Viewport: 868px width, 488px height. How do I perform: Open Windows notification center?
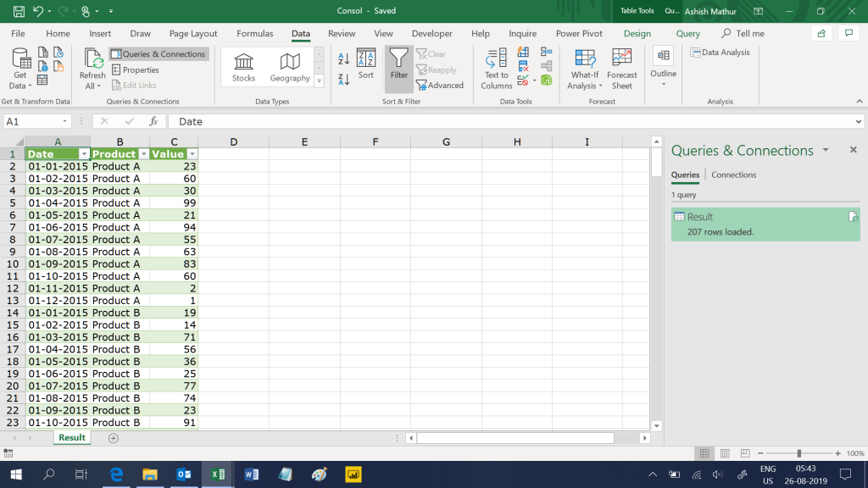coord(845,474)
